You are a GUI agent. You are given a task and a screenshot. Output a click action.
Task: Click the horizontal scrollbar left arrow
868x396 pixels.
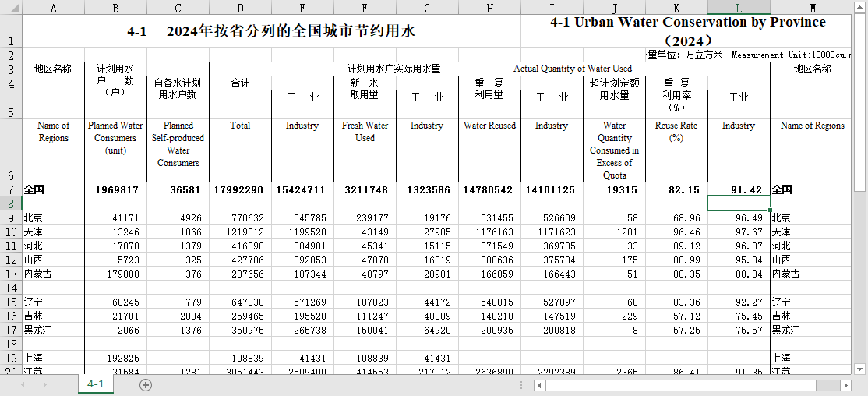(x=538, y=385)
